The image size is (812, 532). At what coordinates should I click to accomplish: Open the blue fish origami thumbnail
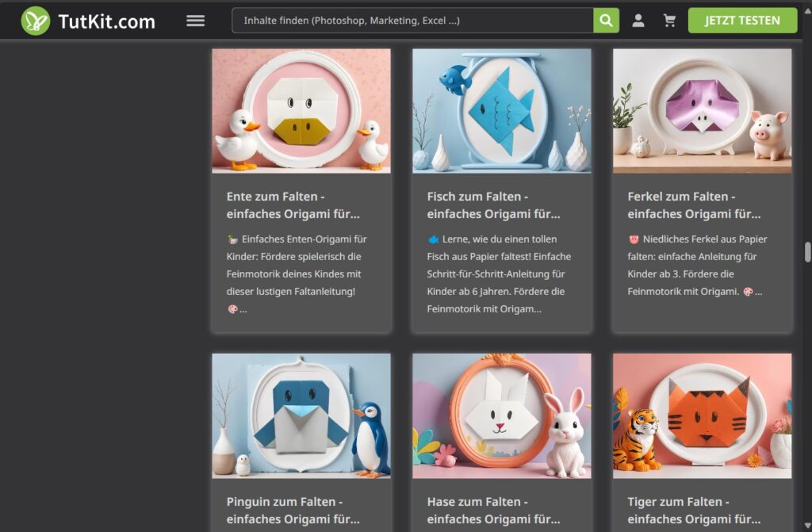pos(502,111)
